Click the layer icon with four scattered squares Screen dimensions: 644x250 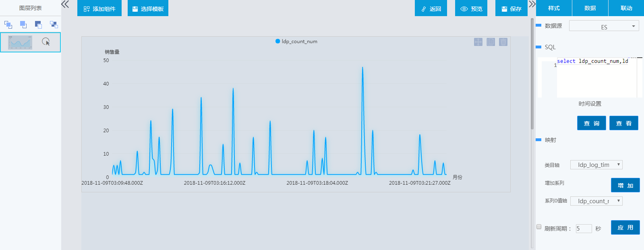(x=54, y=25)
